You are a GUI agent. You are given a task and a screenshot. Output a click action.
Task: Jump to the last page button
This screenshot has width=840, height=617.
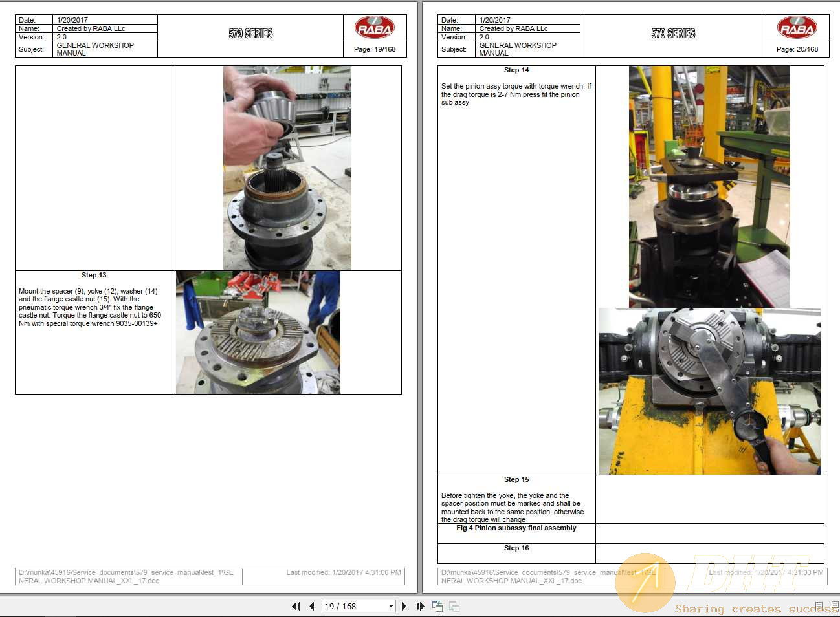click(420, 606)
